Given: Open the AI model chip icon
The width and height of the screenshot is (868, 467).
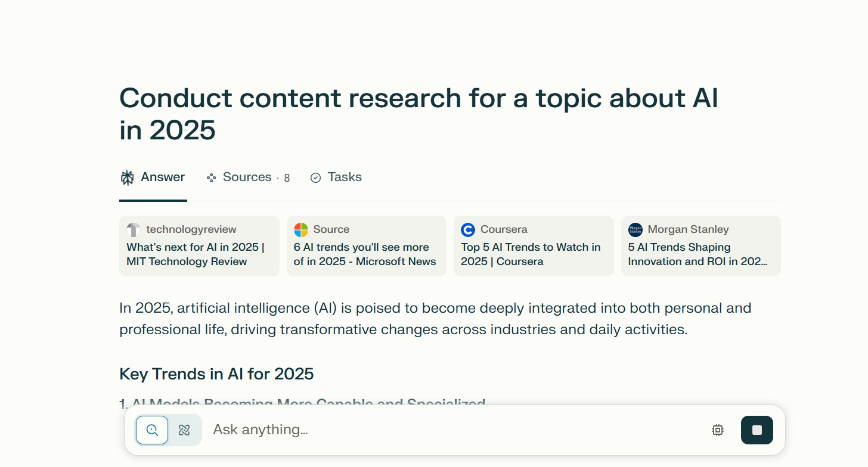Looking at the screenshot, I should [717, 429].
